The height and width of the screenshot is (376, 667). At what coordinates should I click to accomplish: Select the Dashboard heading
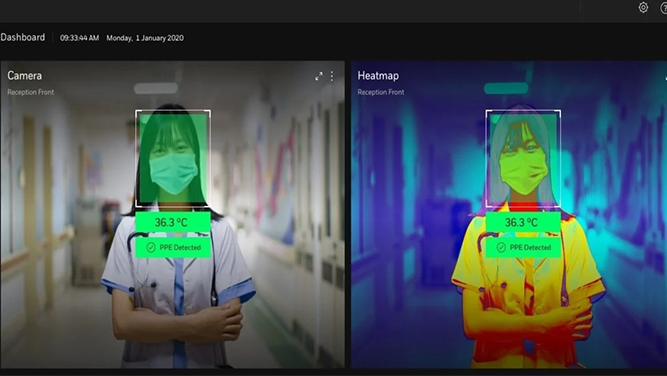[x=23, y=37]
